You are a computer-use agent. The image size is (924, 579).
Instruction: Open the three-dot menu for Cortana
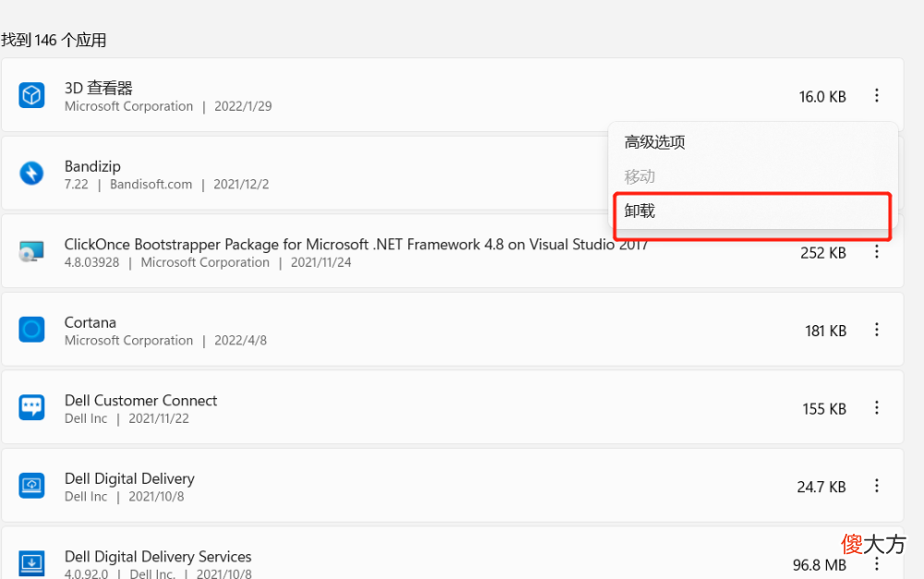click(x=876, y=330)
